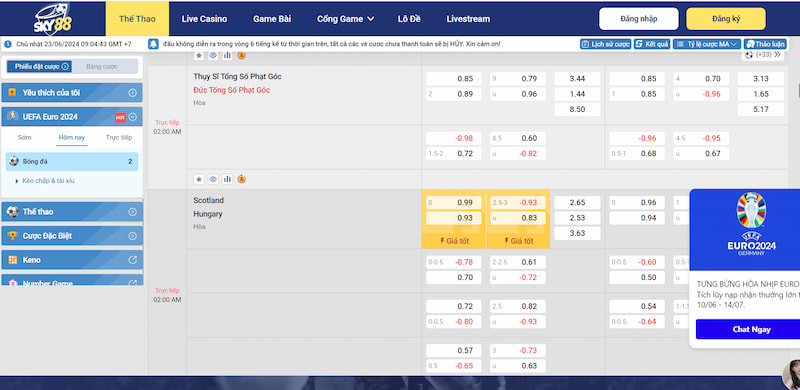
Task: Select under odds 0.83 for Scotland match
Action: click(518, 218)
